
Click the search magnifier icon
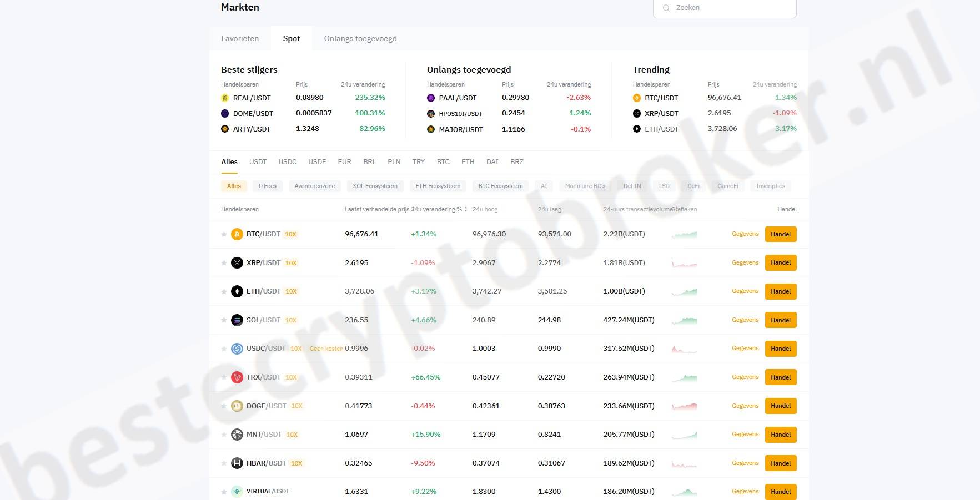click(x=666, y=8)
